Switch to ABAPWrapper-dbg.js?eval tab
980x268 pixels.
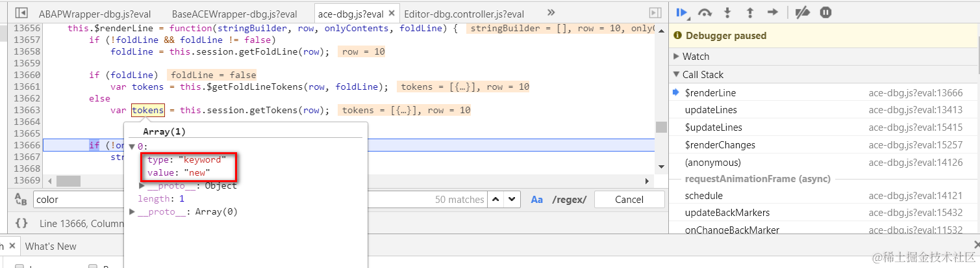[94, 14]
